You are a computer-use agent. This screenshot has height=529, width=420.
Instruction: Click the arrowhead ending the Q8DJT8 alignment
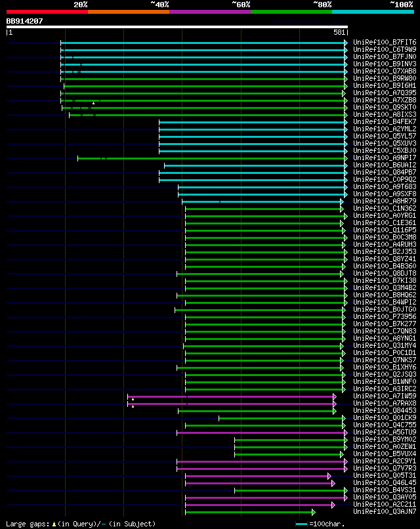pos(342,274)
